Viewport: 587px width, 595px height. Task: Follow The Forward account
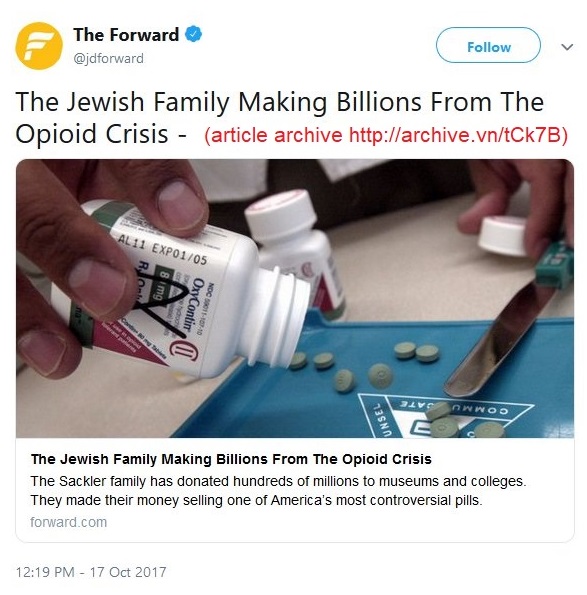coord(488,45)
